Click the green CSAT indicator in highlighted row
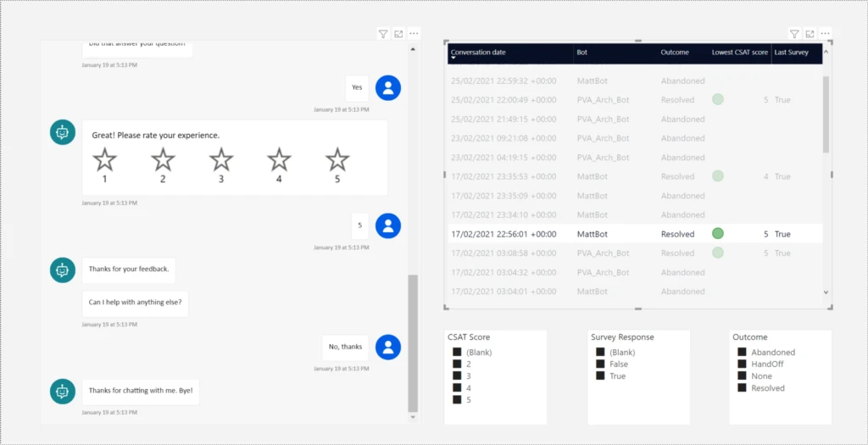Viewport: 868px width, 445px height. click(718, 234)
